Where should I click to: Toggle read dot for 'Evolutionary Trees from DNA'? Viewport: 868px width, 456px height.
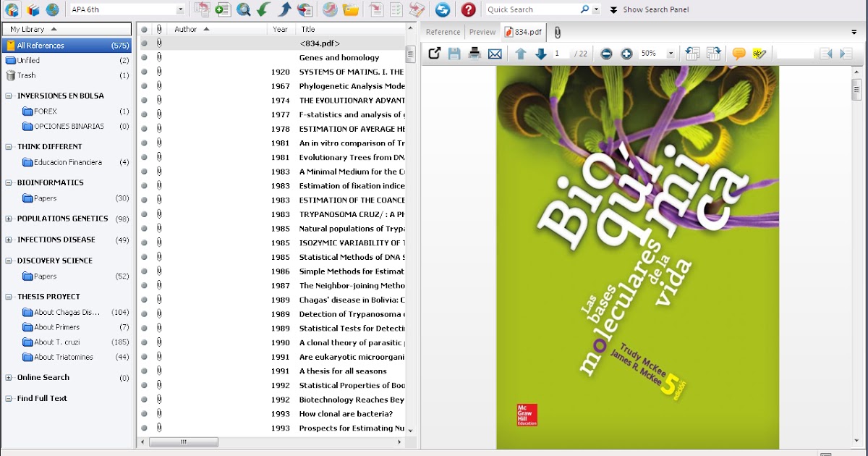(144, 157)
